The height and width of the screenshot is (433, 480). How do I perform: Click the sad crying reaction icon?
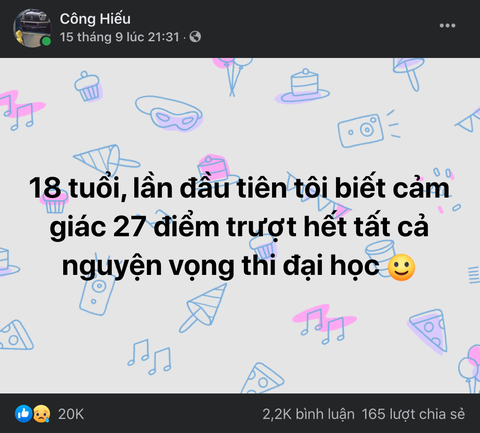coord(41,414)
